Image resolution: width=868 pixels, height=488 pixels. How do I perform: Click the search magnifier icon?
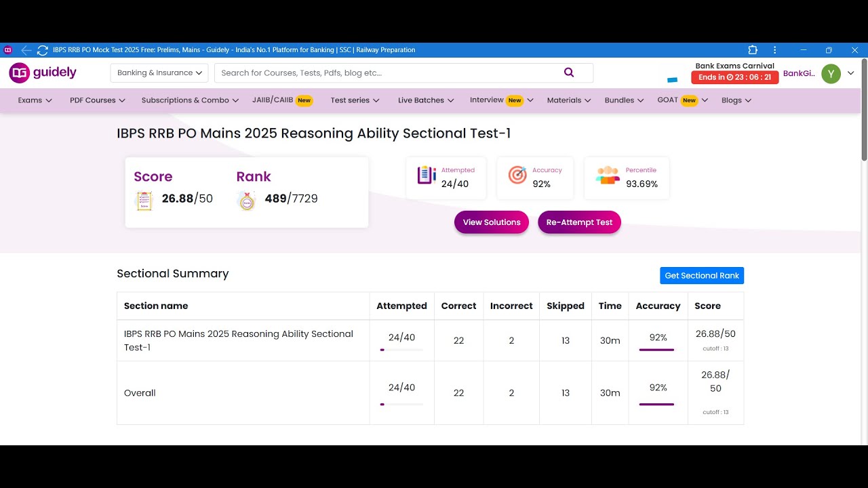pos(569,73)
